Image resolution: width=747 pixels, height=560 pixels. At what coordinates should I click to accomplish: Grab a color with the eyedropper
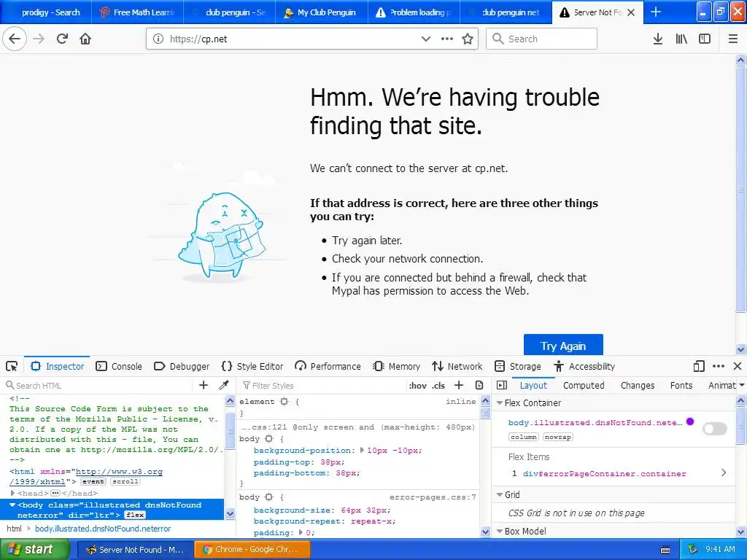[224, 385]
